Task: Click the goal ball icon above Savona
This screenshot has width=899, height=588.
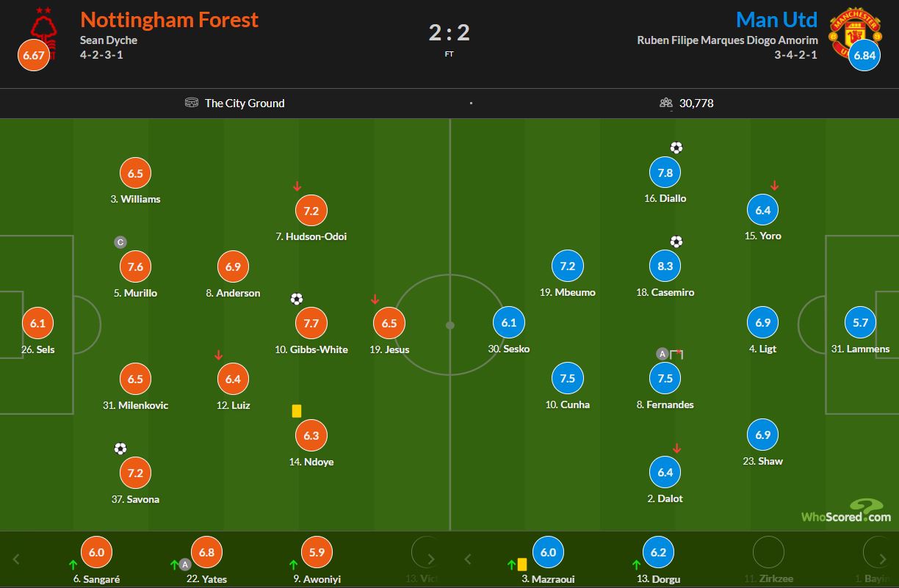Action: point(120,449)
